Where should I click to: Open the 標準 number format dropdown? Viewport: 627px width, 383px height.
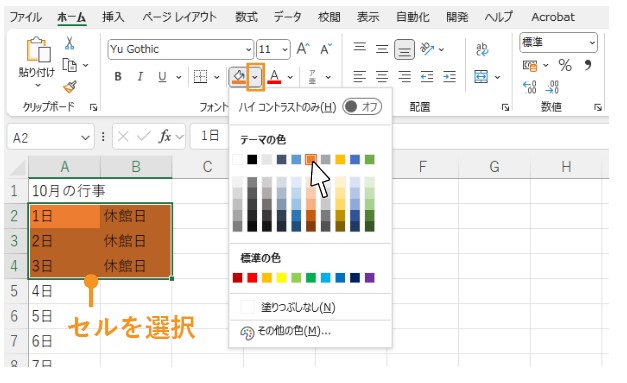pyautogui.click(x=592, y=42)
